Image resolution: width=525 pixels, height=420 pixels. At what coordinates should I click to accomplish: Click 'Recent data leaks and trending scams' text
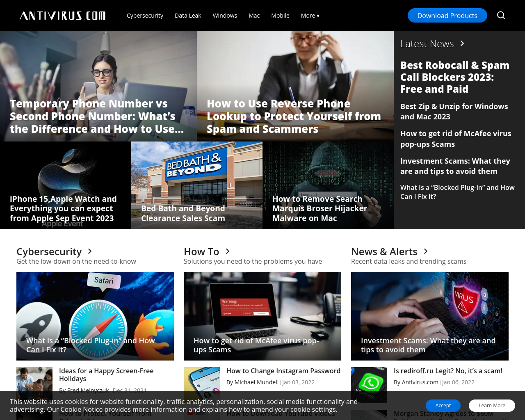pos(409,261)
